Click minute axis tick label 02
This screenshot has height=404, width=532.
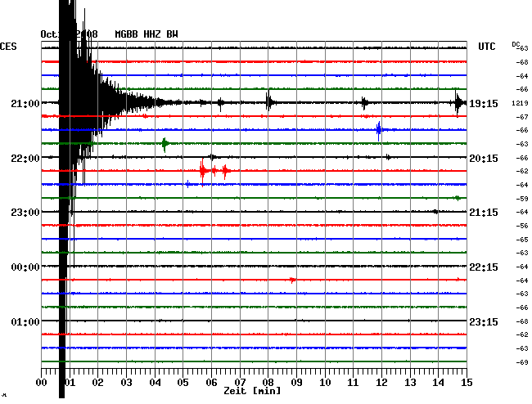click(97, 383)
